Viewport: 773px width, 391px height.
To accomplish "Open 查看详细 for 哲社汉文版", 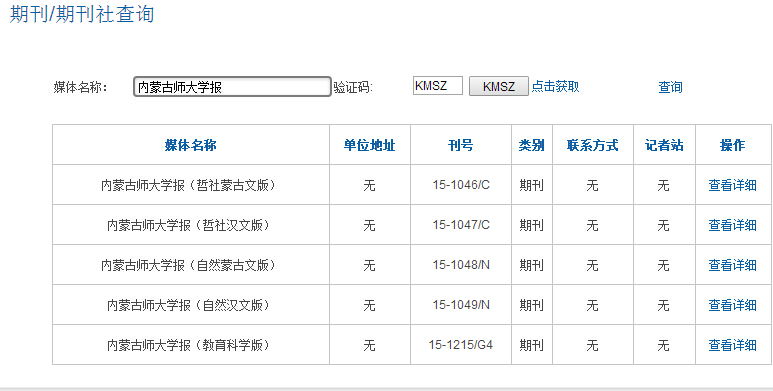I will coord(733,225).
